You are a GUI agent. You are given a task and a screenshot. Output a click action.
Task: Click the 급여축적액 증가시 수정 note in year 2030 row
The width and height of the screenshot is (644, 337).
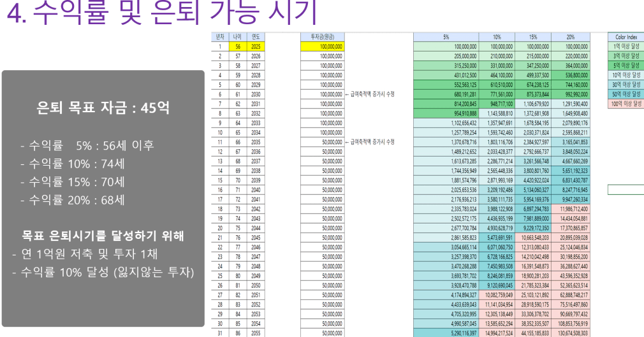tap(370, 94)
